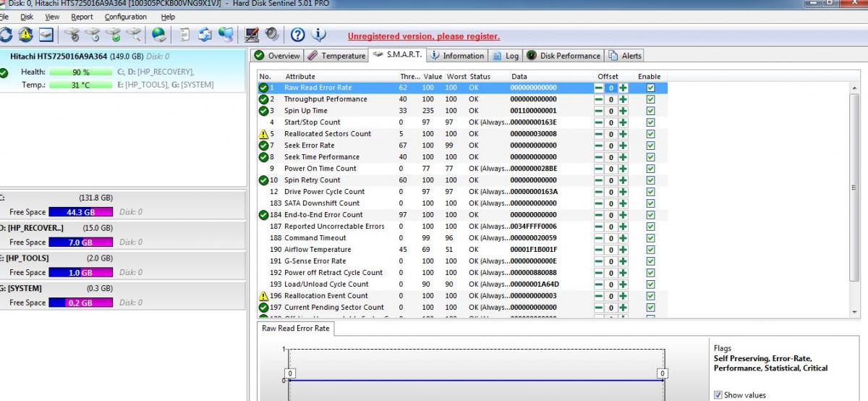
Task: Sort by the Data column header
Action: (x=519, y=76)
